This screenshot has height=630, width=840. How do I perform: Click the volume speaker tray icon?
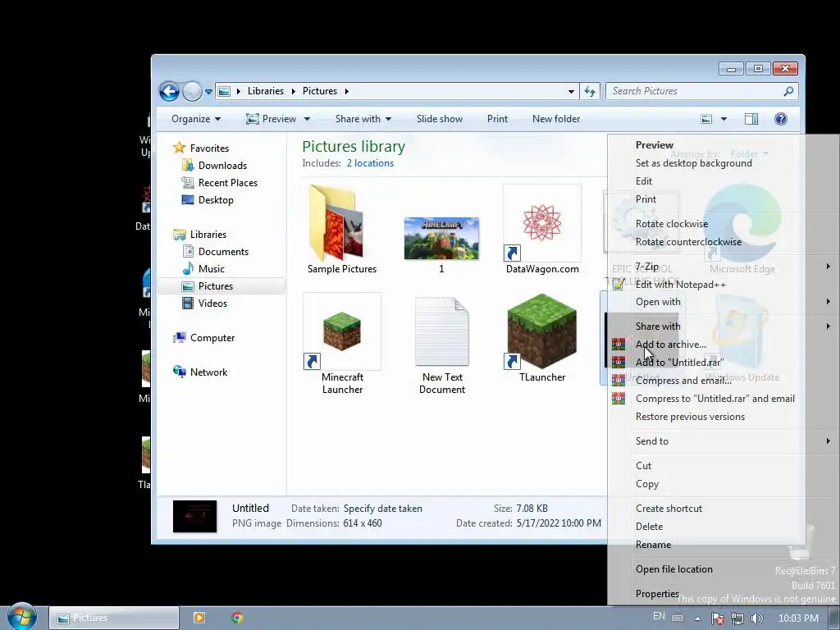(x=757, y=619)
